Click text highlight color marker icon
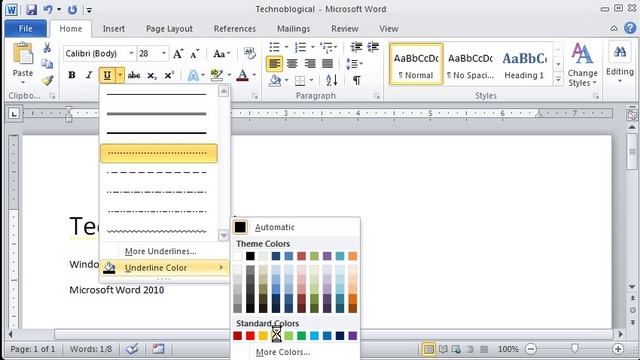Image resolution: width=640 pixels, height=360 pixels. 216,75
